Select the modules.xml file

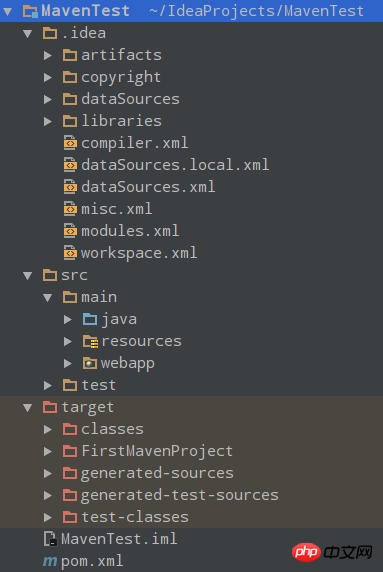[130, 231]
